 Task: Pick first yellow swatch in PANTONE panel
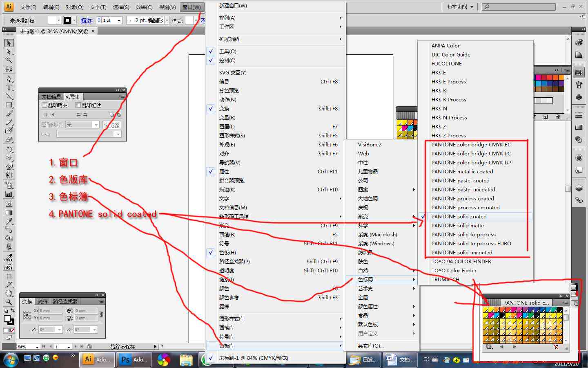coord(486,310)
